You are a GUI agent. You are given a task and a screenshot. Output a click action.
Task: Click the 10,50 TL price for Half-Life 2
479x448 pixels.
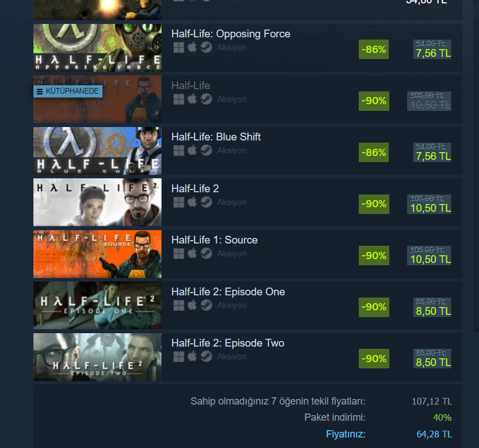431,208
